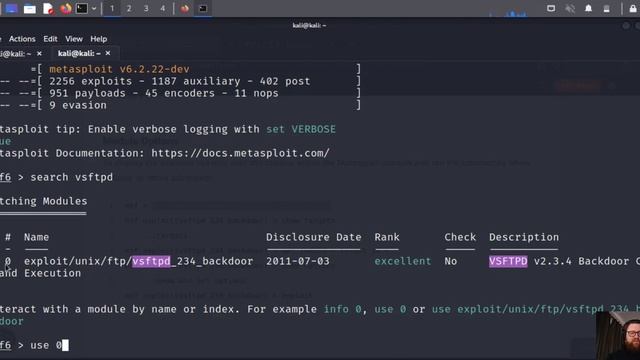This screenshot has height=360, width=640.
Task: Switch to workspace 4
Action: (x=162, y=9)
